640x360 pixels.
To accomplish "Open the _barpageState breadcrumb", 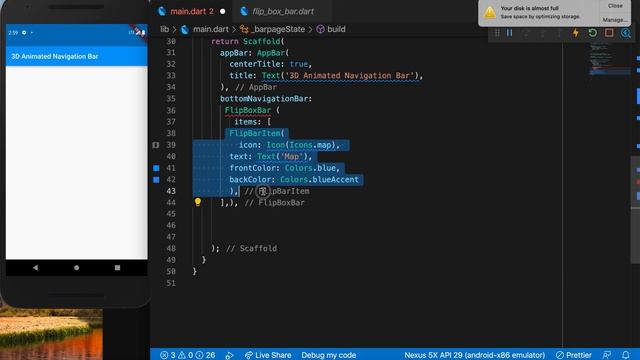I will pos(278,29).
